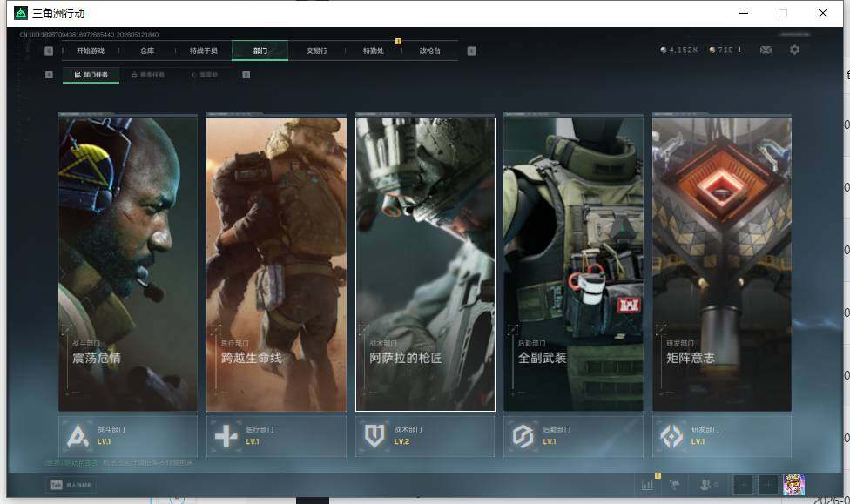
Task: Open the 矩阵意志 R&D department card
Action: (x=722, y=265)
